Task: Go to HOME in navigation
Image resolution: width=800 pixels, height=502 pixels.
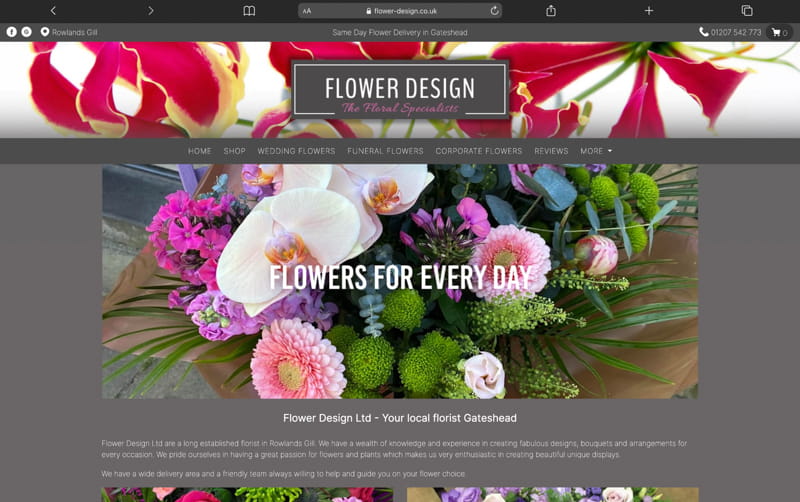Action: 199,151
